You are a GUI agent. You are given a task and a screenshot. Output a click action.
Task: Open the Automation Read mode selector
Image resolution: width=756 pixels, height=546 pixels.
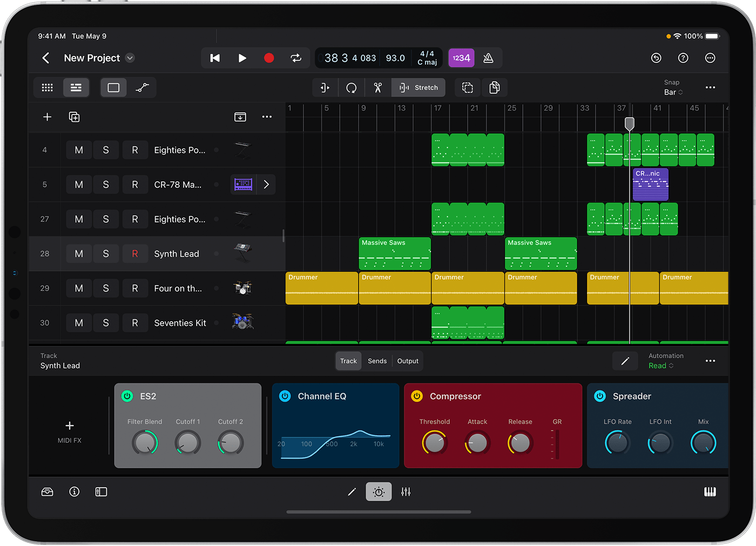click(x=660, y=366)
